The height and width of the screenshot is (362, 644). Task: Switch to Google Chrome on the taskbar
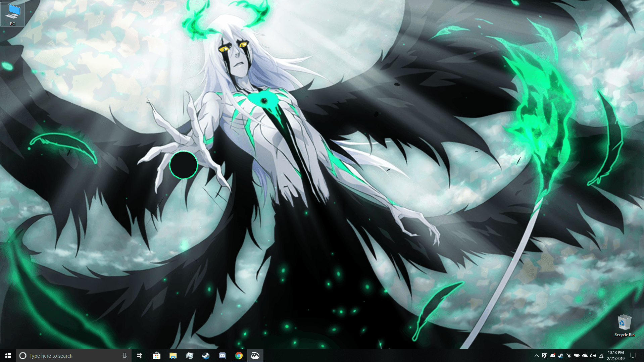coord(239,356)
